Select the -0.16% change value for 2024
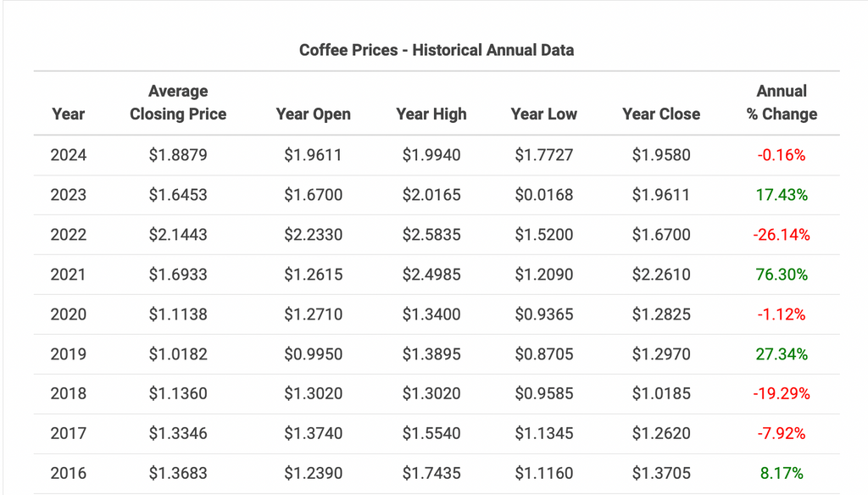The width and height of the screenshot is (868, 495). pos(782,155)
